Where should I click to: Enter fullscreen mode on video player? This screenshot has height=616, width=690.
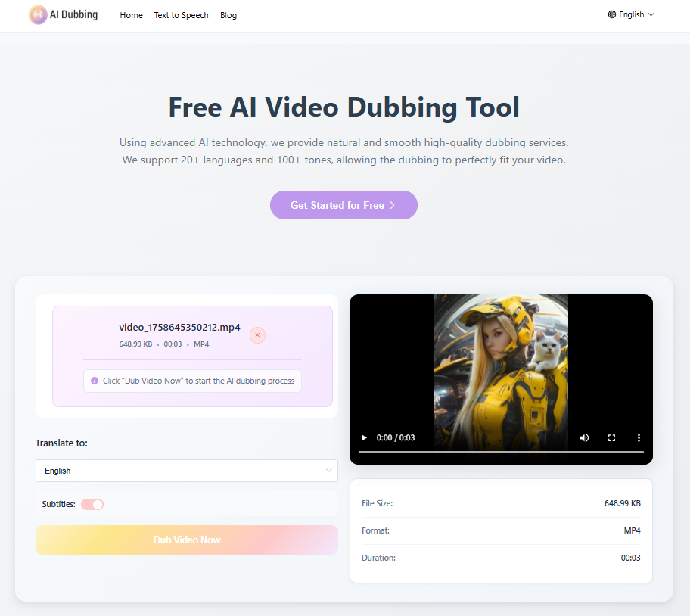tap(611, 437)
